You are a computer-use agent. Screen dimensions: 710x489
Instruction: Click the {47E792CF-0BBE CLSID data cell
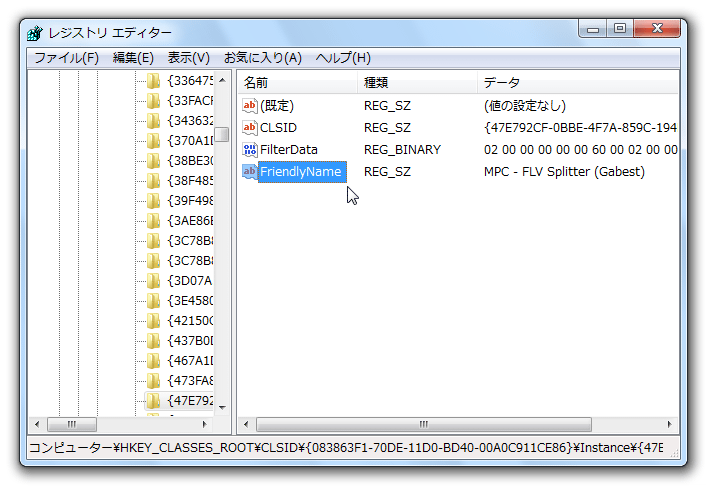580,128
